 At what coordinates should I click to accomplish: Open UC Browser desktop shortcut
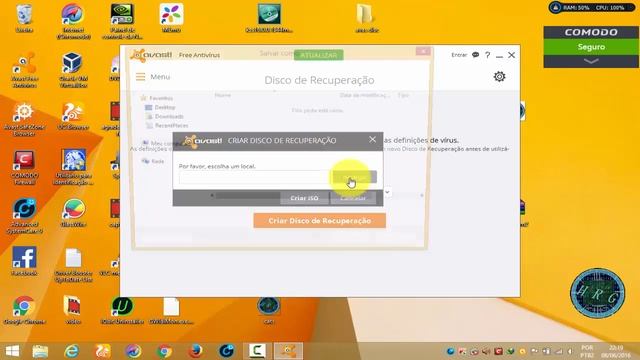coord(73,116)
